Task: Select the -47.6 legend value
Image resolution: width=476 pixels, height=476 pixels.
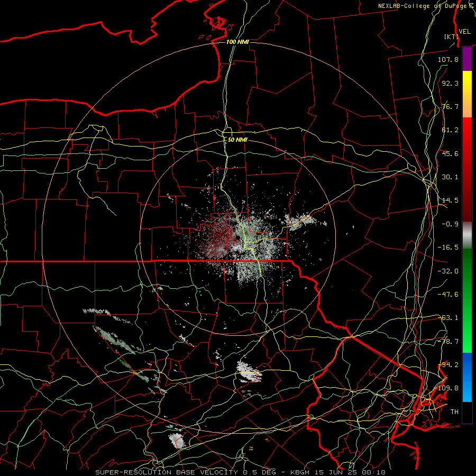Action: [x=448, y=295]
